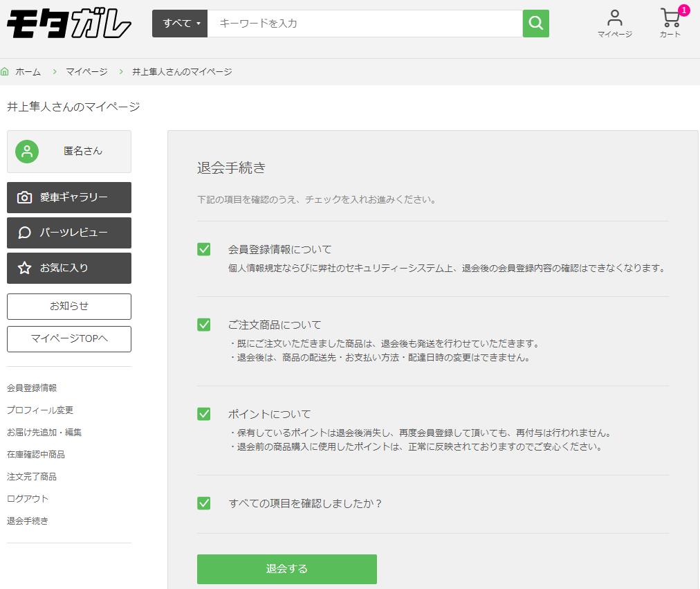Click the speech bubble icon for パーツレビュー
This screenshot has height=589, width=700.
click(x=24, y=233)
